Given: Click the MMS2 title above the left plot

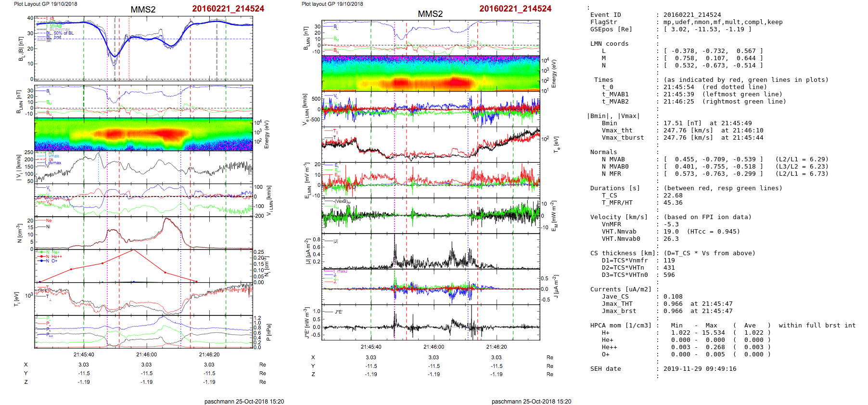Looking at the screenshot, I should click(x=143, y=10).
